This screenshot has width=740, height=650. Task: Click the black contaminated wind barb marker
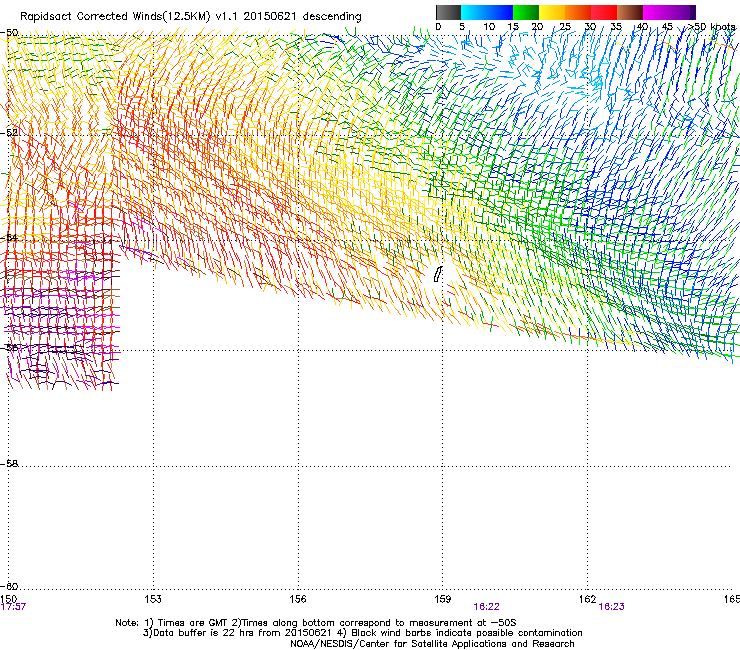[438, 274]
